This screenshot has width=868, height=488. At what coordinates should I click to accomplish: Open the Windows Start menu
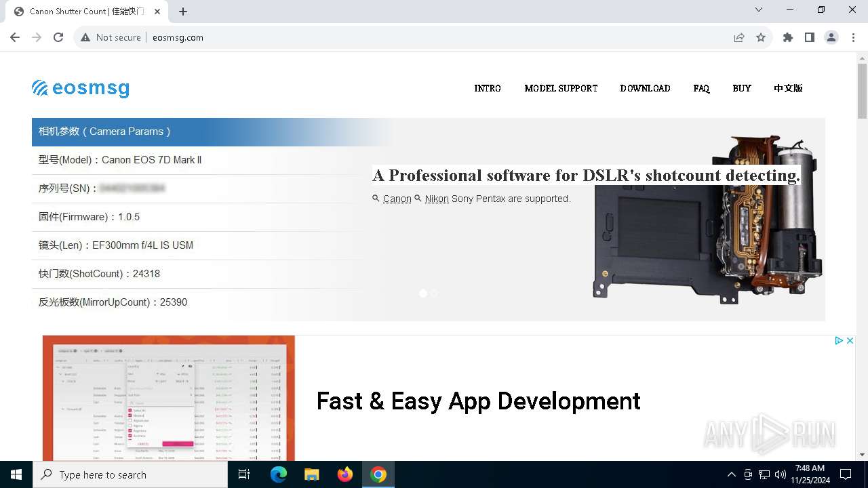(x=16, y=474)
